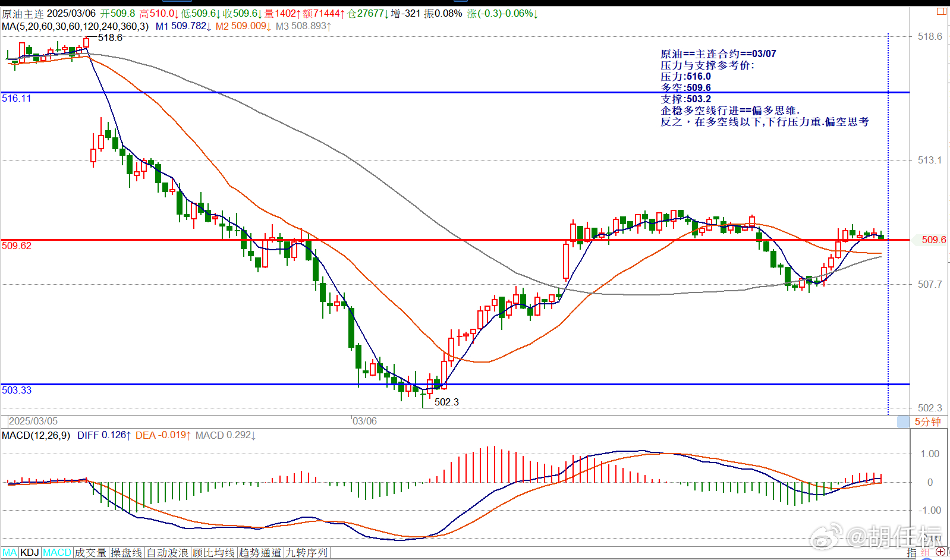Click the 502.3 low price marker

pos(446,402)
